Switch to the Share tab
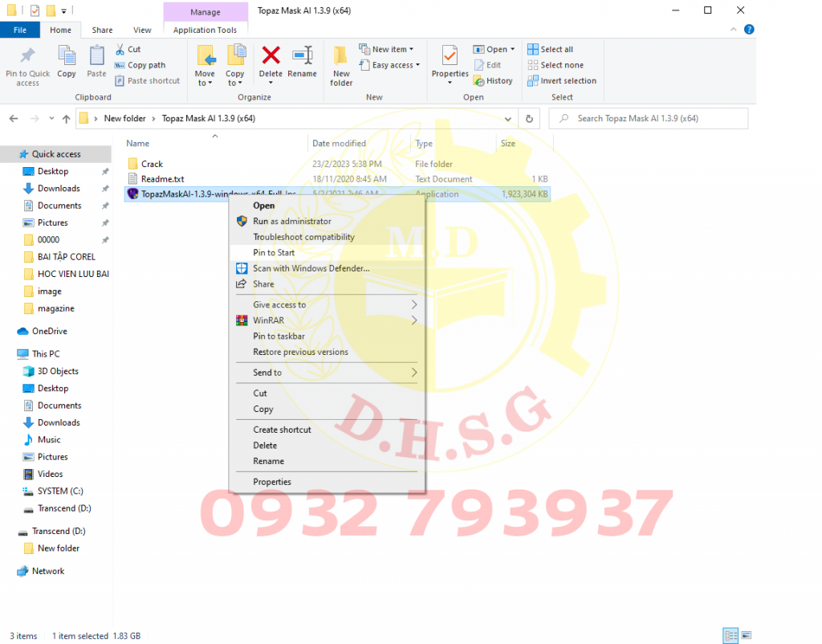Screen dimensions: 822x644 102,30
